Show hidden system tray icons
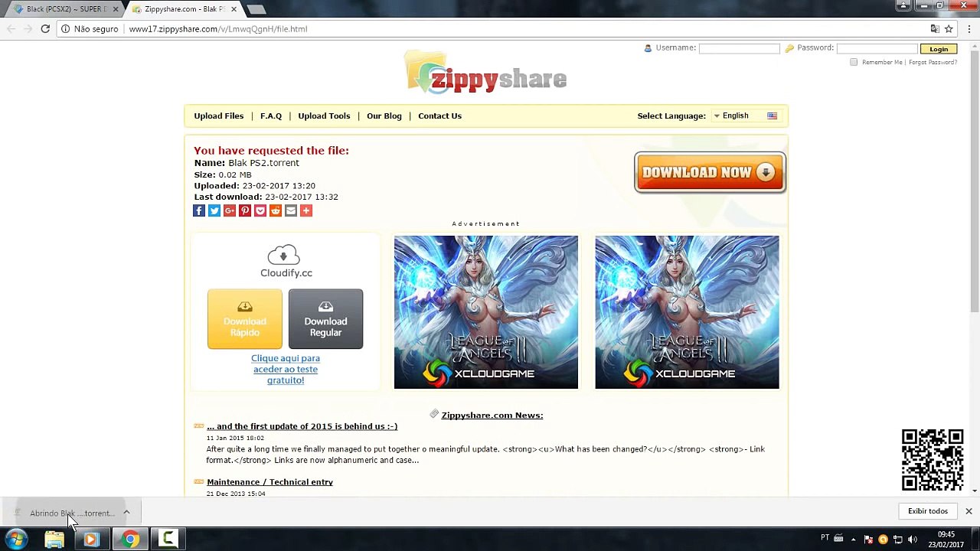 point(854,540)
